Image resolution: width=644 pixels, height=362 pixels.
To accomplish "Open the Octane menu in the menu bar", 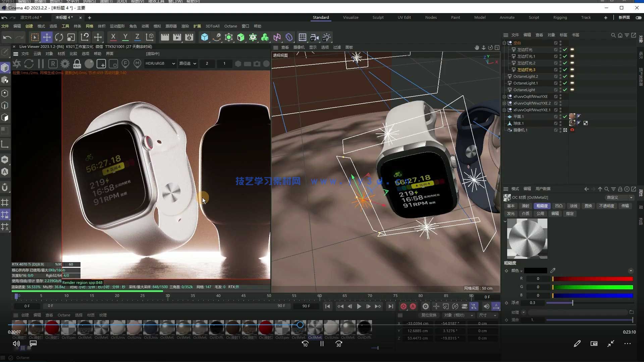I will (x=230, y=26).
